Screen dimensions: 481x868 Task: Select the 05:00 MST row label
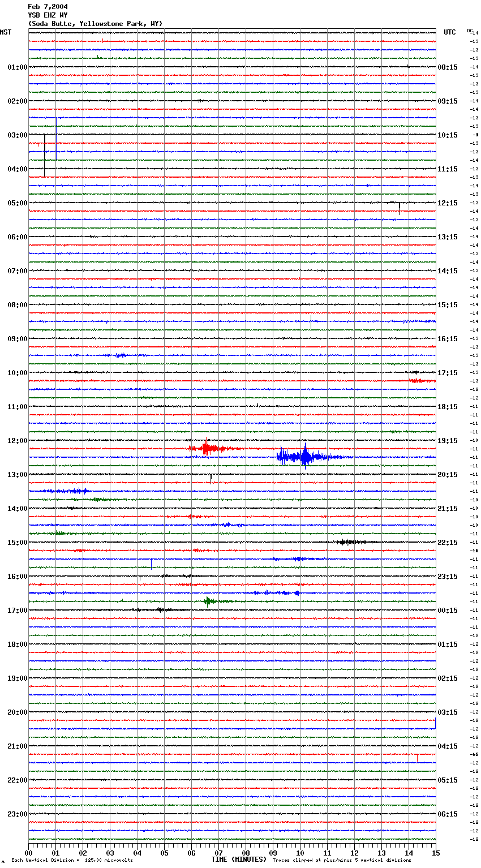click(17, 203)
